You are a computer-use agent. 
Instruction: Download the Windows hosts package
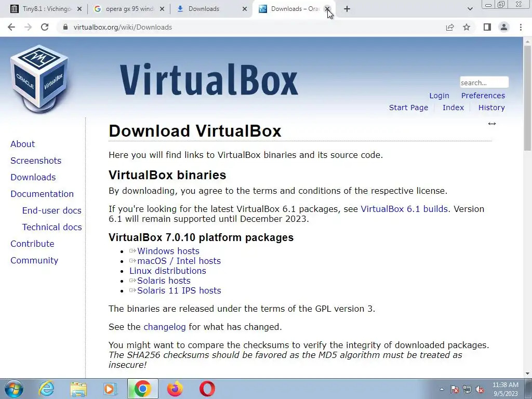pos(168,251)
